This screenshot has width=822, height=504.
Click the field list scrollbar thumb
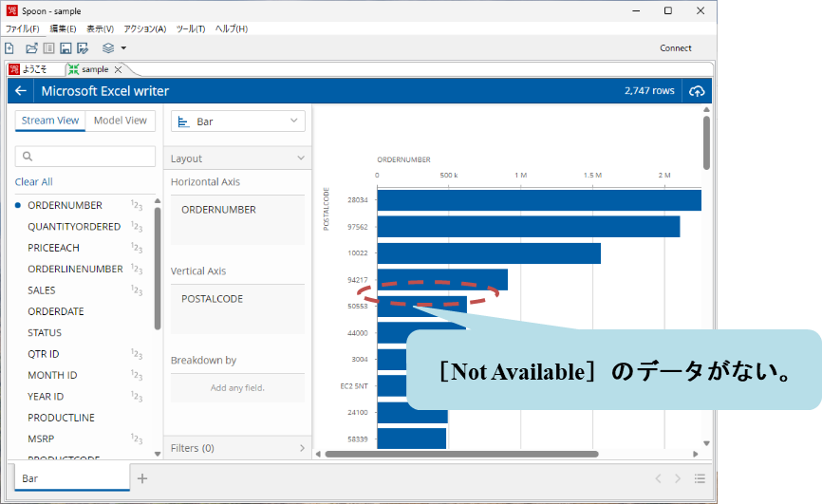tap(158, 269)
